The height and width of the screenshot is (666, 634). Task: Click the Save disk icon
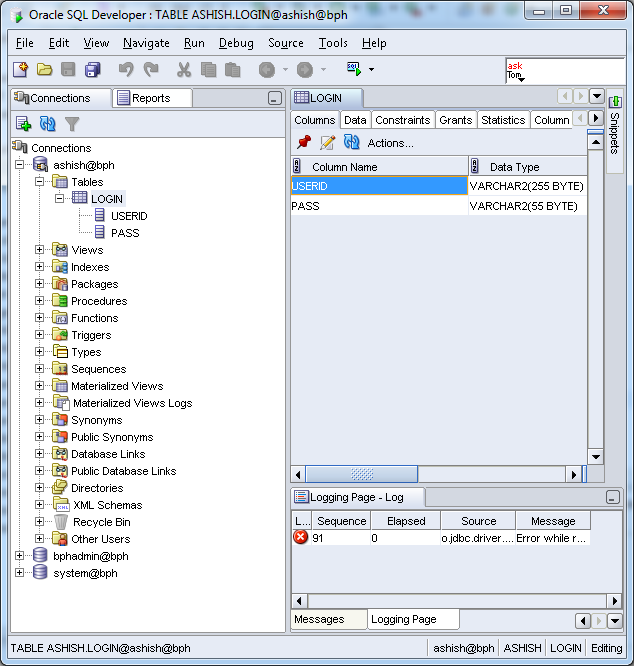tap(68, 69)
